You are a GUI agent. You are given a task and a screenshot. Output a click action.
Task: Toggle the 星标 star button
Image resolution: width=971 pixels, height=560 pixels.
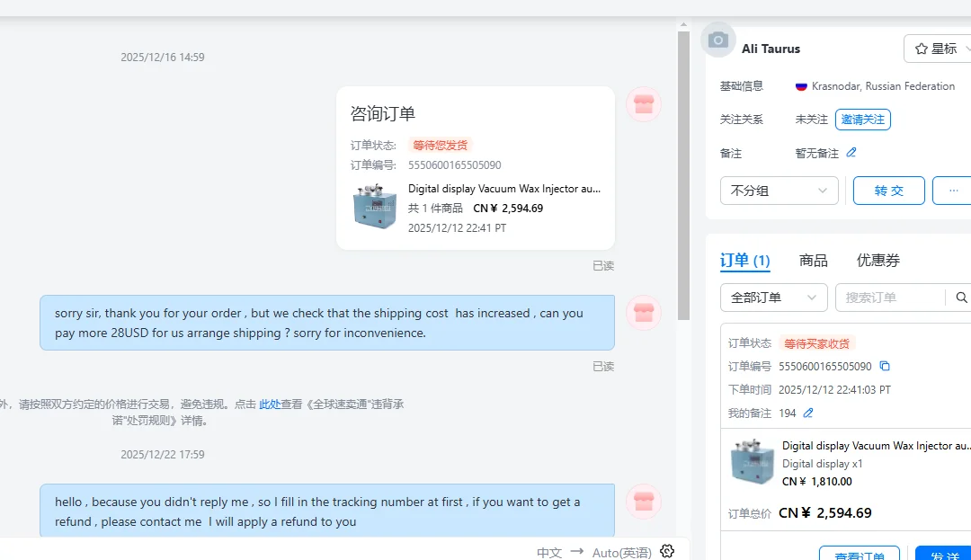[x=938, y=49]
